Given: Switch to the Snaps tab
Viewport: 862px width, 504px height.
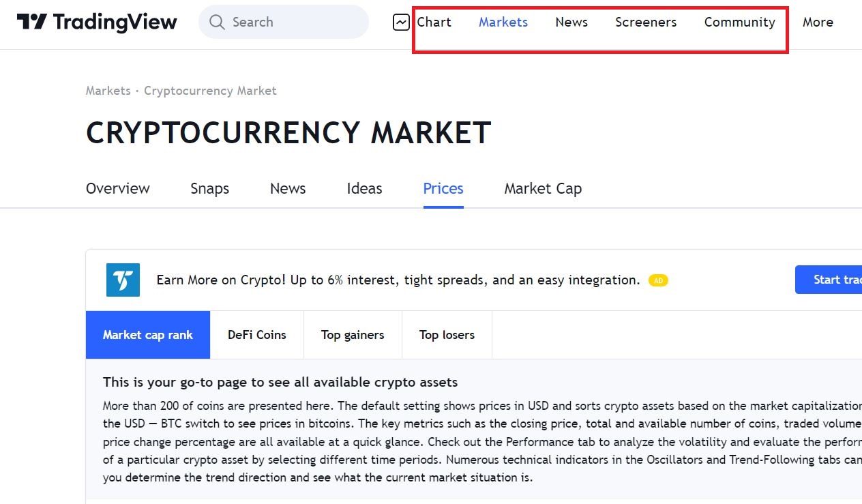Looking at the screenshot, I should pos(209,188).
